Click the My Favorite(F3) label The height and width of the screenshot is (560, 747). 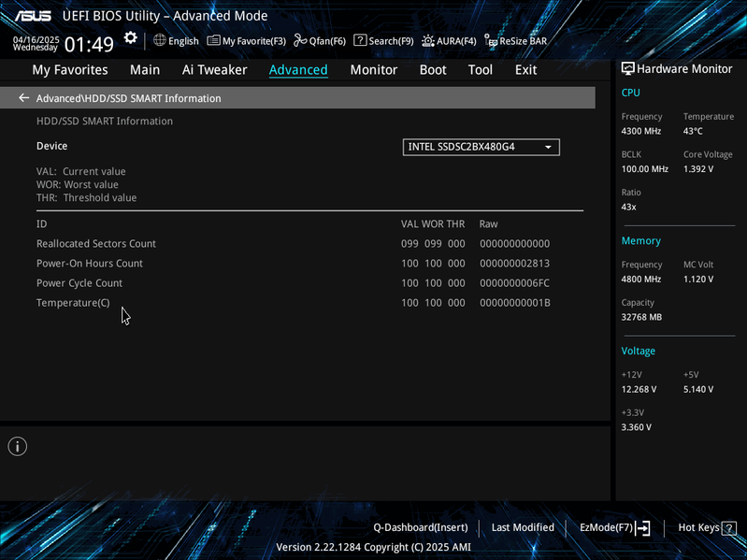click(254, 41)
